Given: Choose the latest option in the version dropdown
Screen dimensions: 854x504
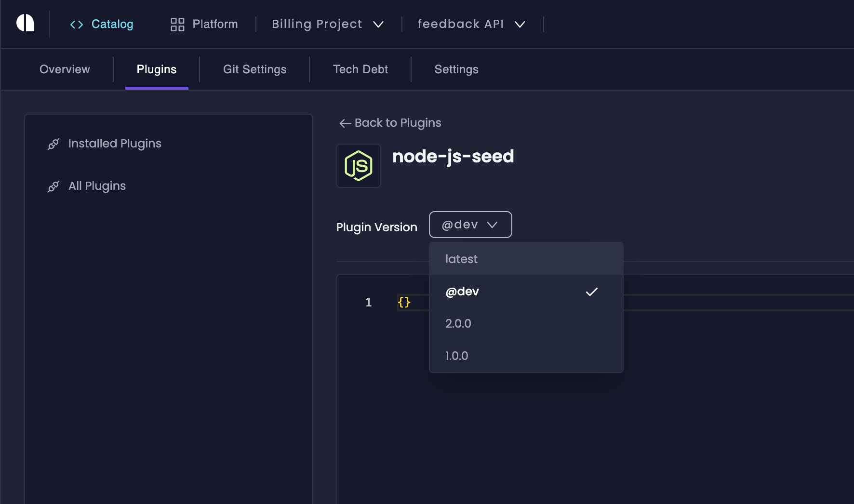Looking at the screenshot, I should pyautogui.click(x=461, y=259).
